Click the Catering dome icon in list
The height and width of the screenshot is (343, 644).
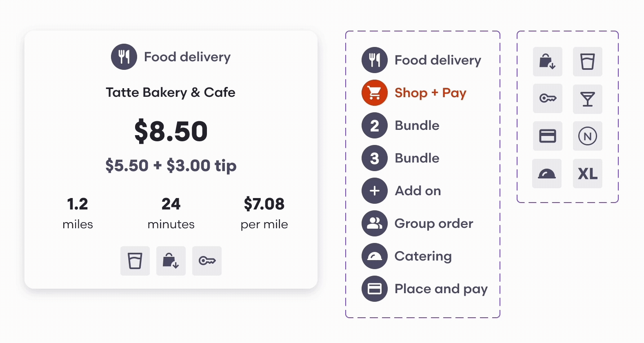coord(374,256)
